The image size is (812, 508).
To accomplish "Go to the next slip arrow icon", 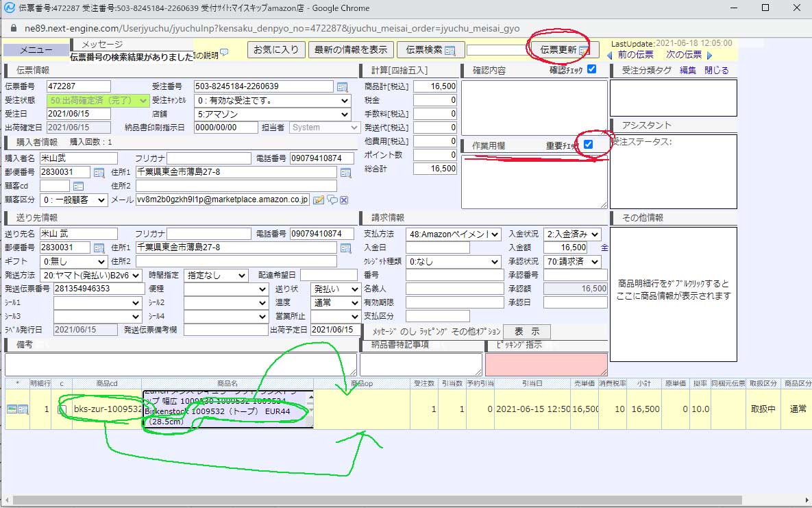I will [709, 55].
